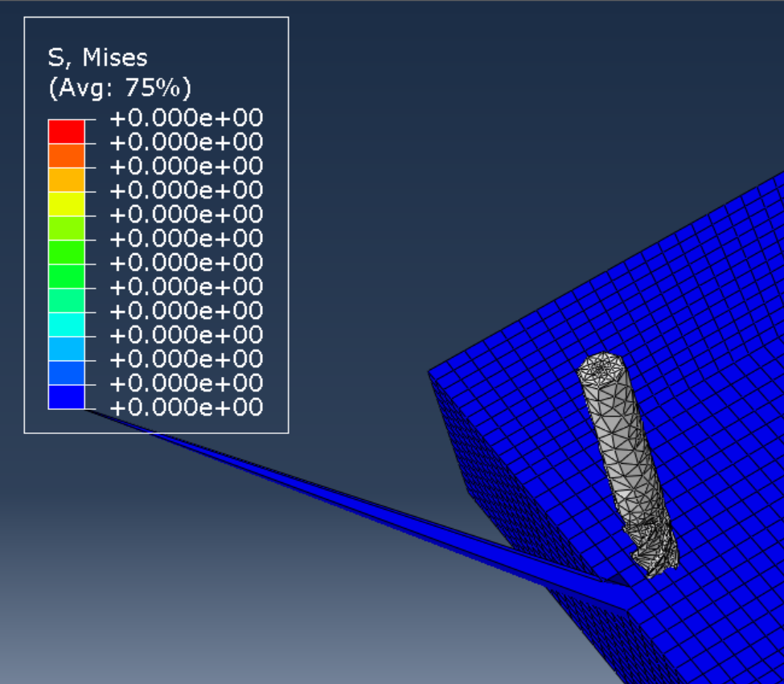
Task: Choose the mint green legend band
Action: (67, 301)
